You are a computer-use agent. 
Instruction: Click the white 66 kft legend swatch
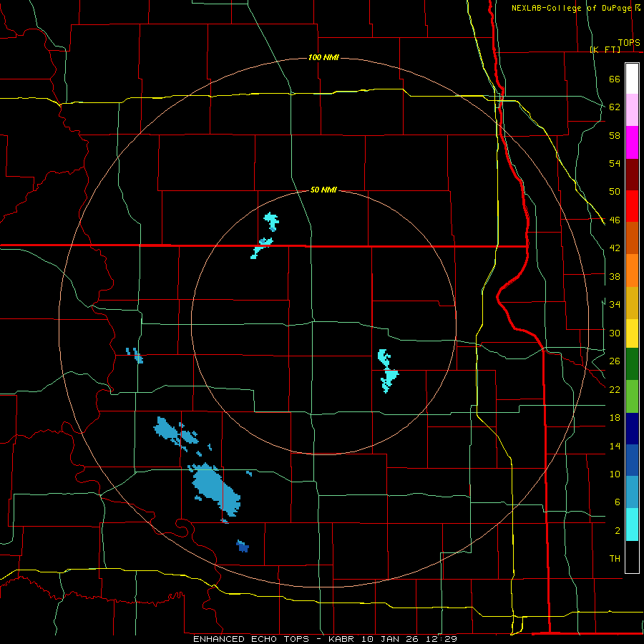[x=632, y=79]
